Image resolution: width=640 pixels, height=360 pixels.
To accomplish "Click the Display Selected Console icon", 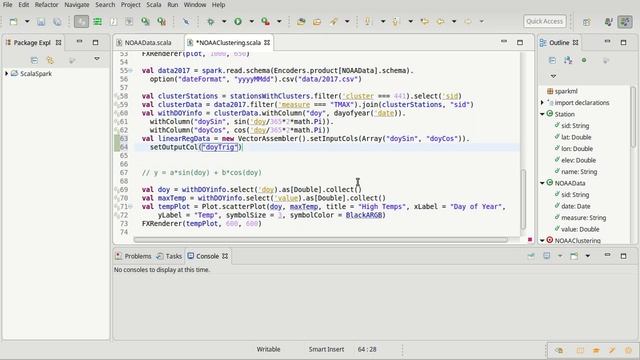I will pos(547,256).
